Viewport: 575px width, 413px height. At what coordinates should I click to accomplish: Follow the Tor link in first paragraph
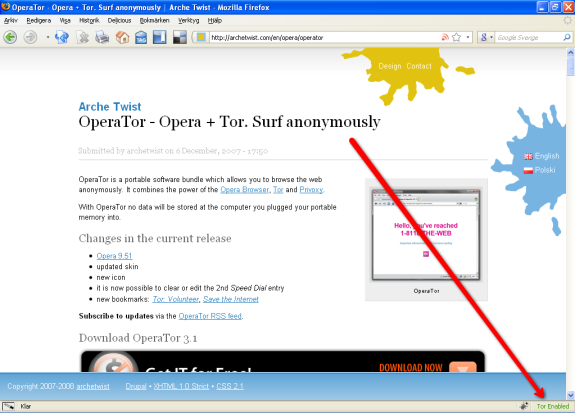coord(278,190)
